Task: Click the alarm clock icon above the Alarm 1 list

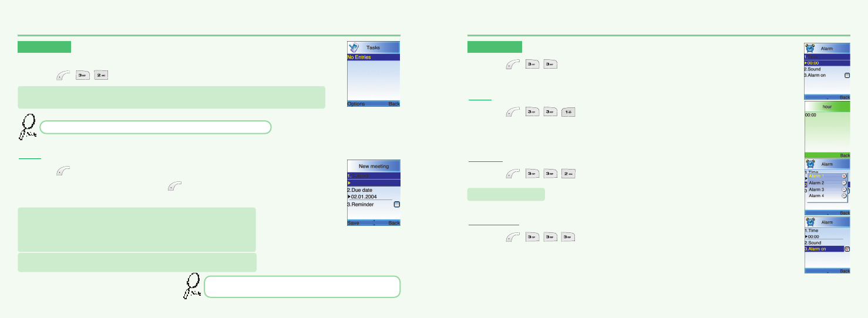Action: click(811, 164)
